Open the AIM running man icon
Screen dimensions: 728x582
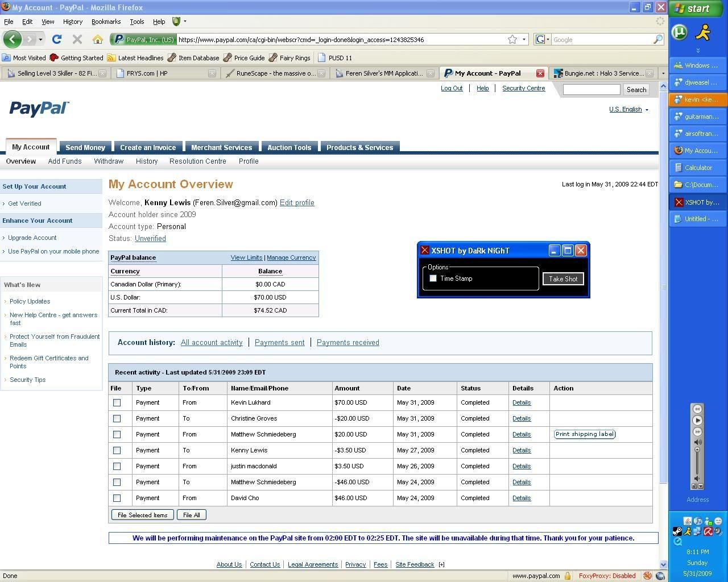click(x=704, y=32)
